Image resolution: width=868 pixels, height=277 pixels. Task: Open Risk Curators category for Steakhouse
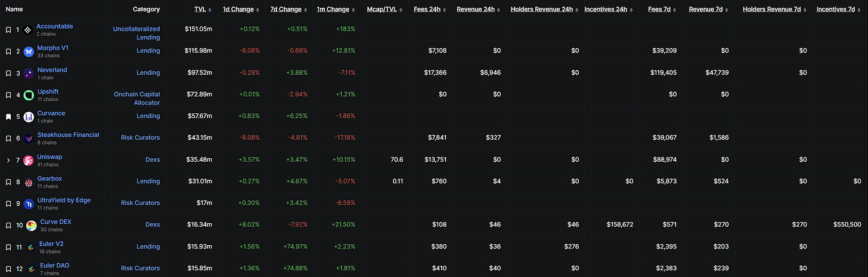(x=140, y=137)
